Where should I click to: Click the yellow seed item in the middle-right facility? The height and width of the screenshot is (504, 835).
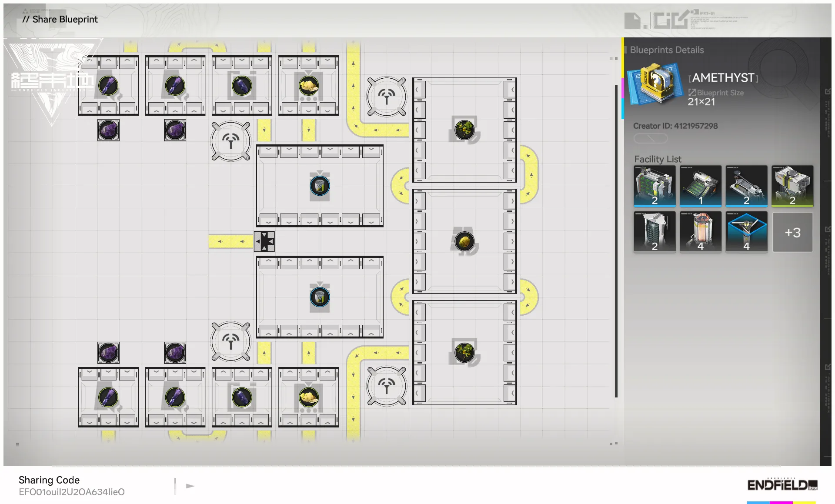point(464,241)
